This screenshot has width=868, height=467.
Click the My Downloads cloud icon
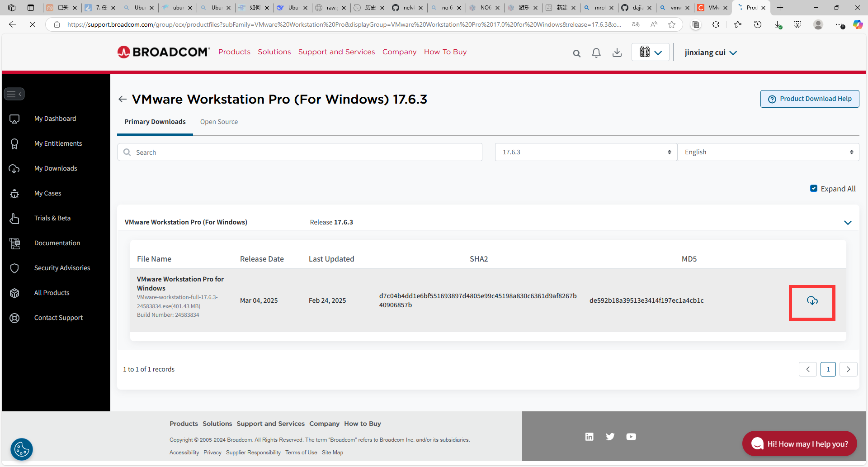pyautogui.click(x=14, y=169)
